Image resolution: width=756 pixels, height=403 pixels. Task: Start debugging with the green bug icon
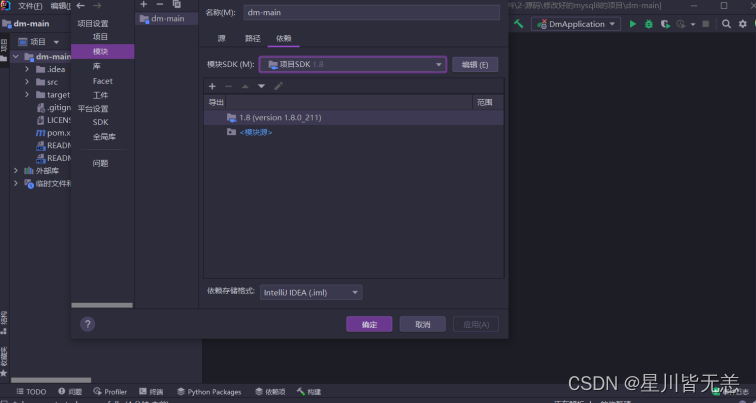pos(649,24)
